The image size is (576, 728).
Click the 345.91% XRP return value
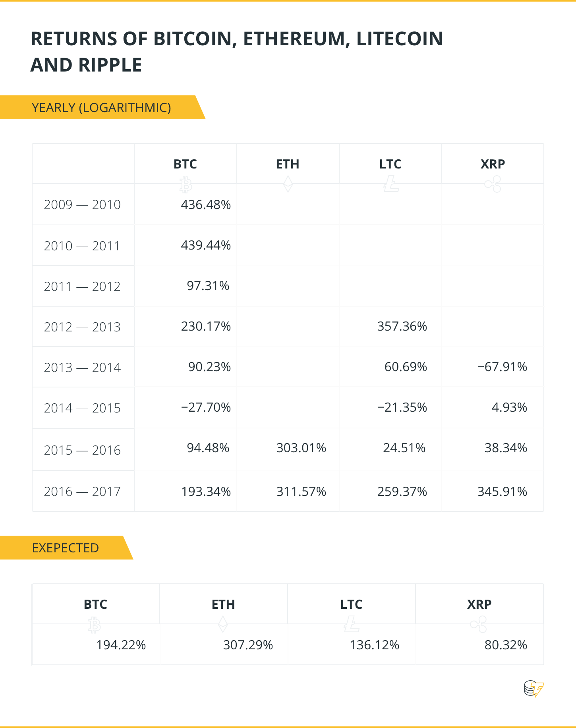pos(502,492)
